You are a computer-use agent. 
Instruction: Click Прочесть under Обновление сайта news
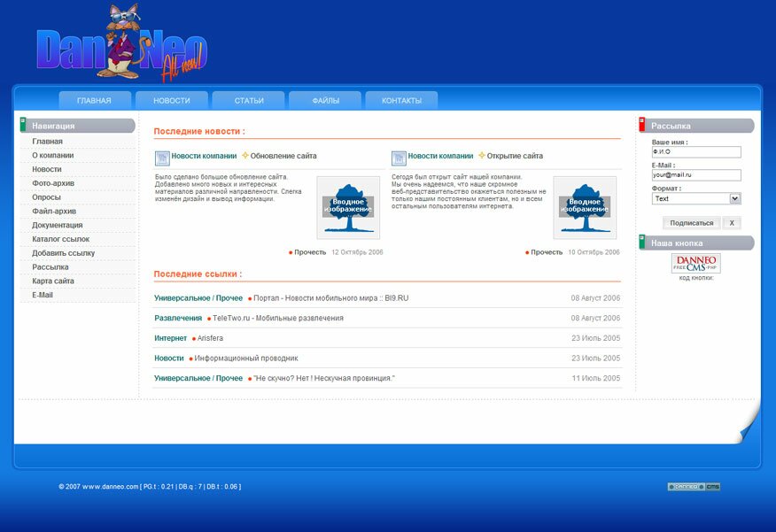309,252
